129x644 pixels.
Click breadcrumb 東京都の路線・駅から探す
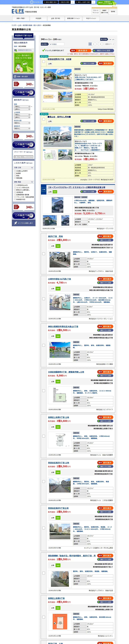[32, 25]
